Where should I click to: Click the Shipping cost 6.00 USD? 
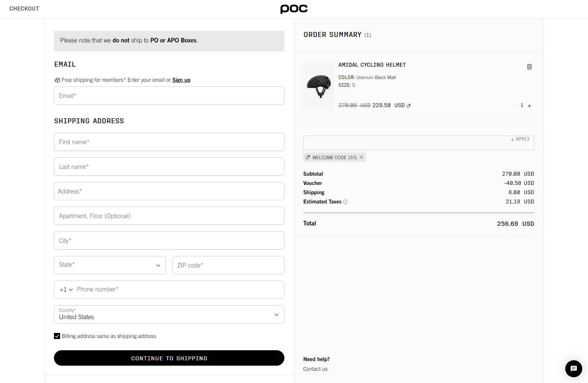click(521, 192)
